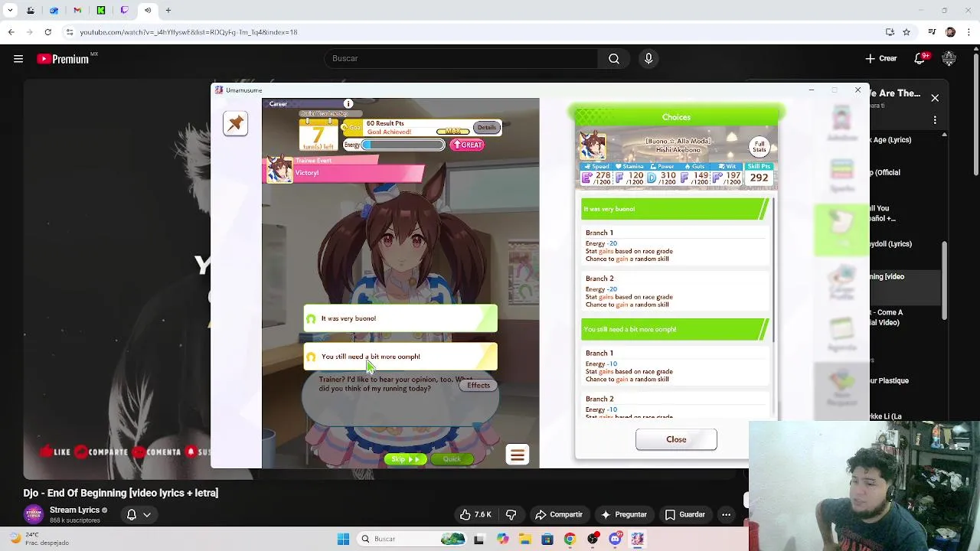Screen dimensions: 980x551
Task: Toggle the Skip speed button
Action: point(406,459)
